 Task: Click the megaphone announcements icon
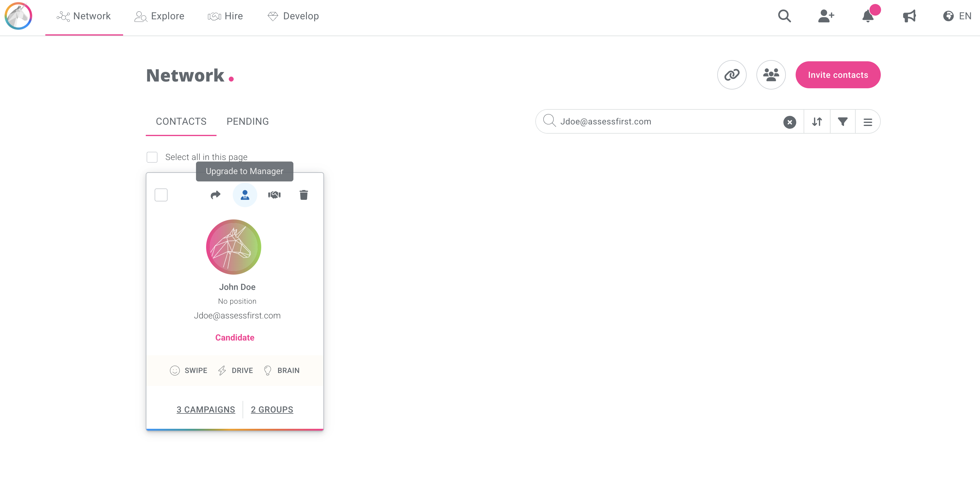click(909, 16)
